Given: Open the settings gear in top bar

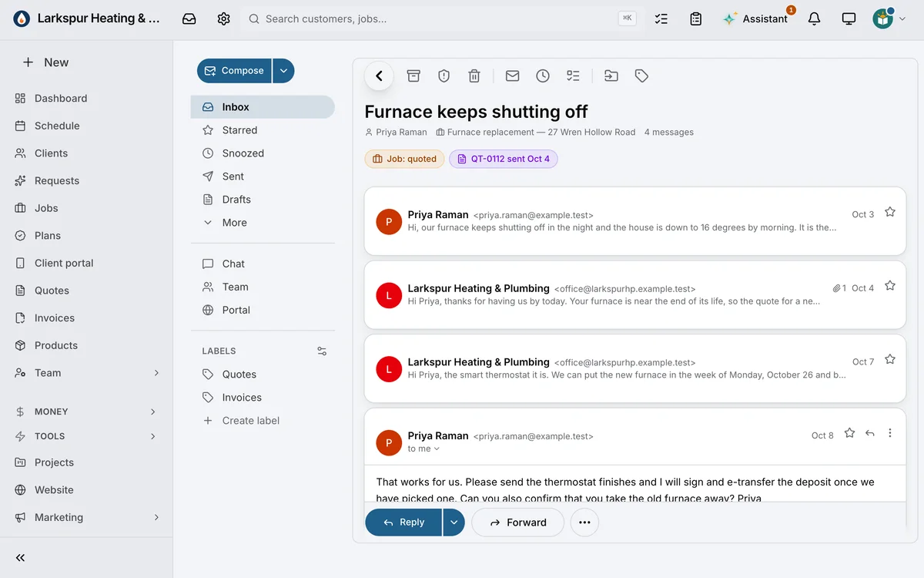Looking at the screenshot, I should tap(224, 18).
